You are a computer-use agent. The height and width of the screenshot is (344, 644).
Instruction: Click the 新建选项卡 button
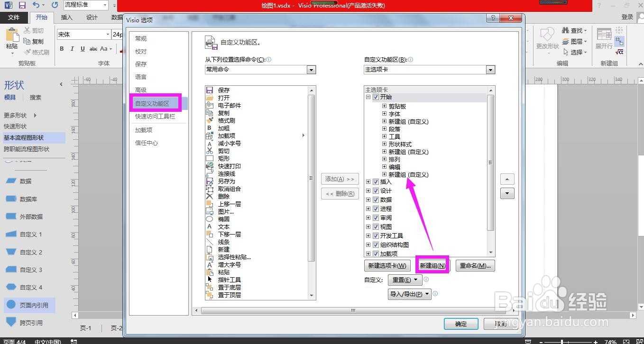pos(387,266)
